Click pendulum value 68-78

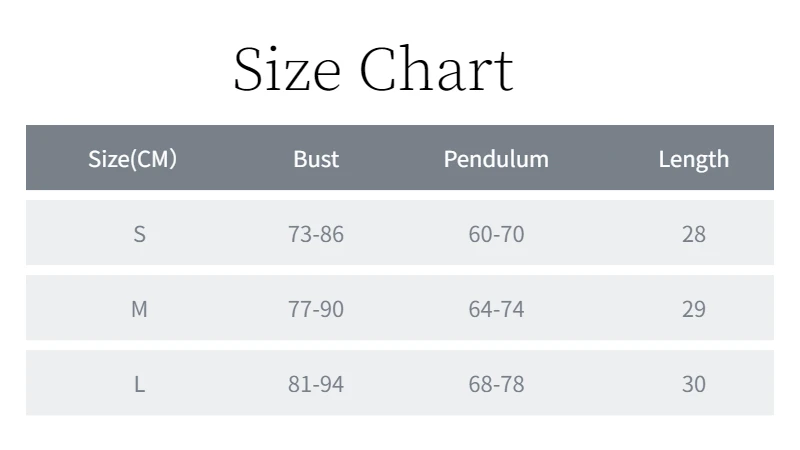pyautogui.click(x=496, y=384)
